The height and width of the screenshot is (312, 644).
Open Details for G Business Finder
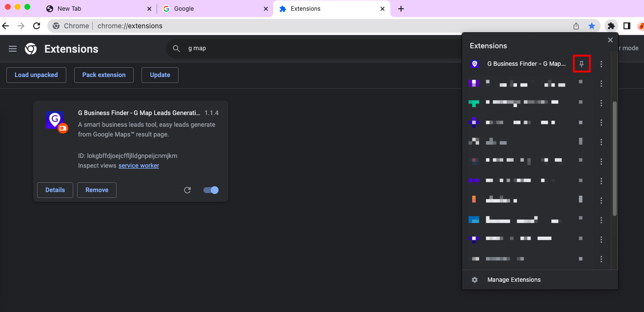(55, 190)
